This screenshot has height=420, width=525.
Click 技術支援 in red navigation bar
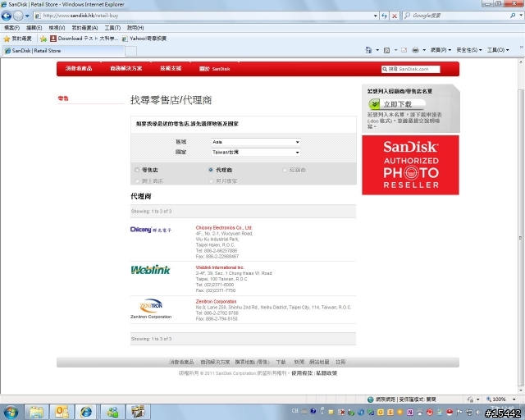click(171, 68)
